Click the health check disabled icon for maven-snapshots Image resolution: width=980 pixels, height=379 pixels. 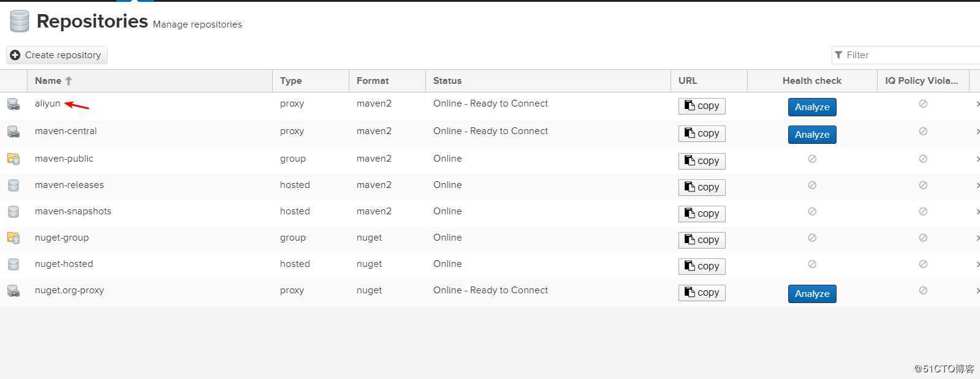812,211
